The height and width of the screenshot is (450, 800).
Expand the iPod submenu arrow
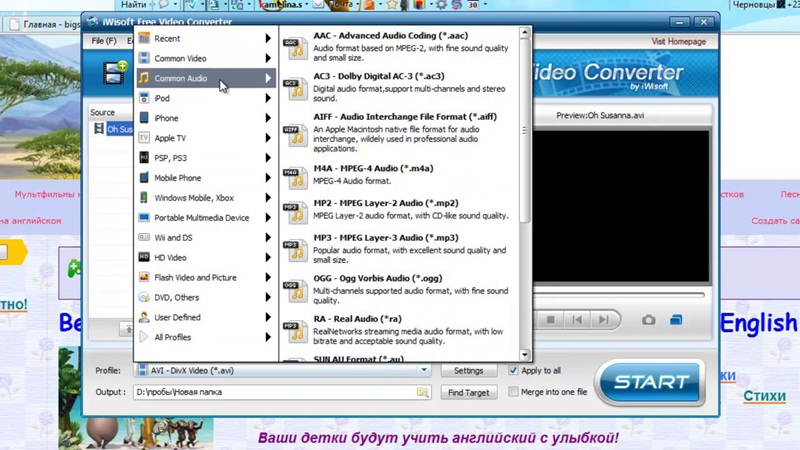point(268,98)
